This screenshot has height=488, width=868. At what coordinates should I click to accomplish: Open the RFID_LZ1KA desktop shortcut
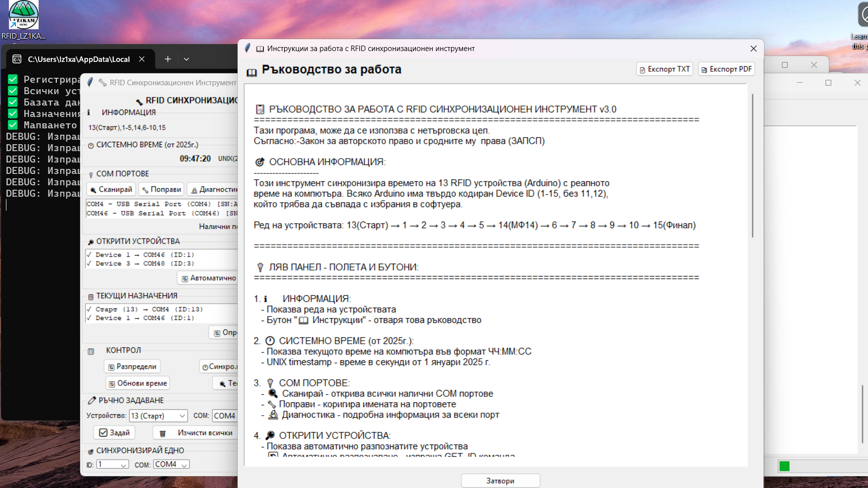tap(23, 21)
